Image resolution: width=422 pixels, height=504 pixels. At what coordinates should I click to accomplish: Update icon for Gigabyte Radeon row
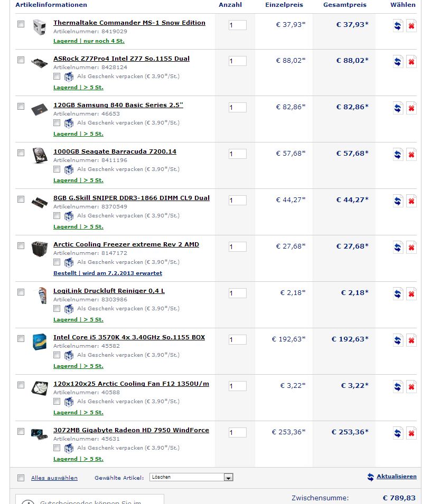398,433
